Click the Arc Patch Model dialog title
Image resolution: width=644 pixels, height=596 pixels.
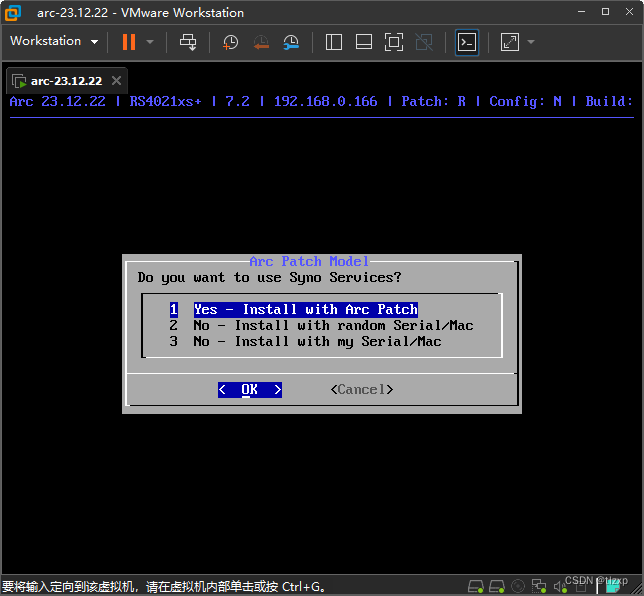point(309,261)
